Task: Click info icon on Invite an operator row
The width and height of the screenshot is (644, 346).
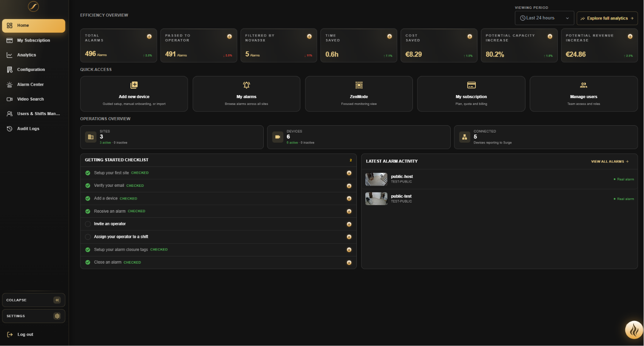Action: [x=349, y=224]
